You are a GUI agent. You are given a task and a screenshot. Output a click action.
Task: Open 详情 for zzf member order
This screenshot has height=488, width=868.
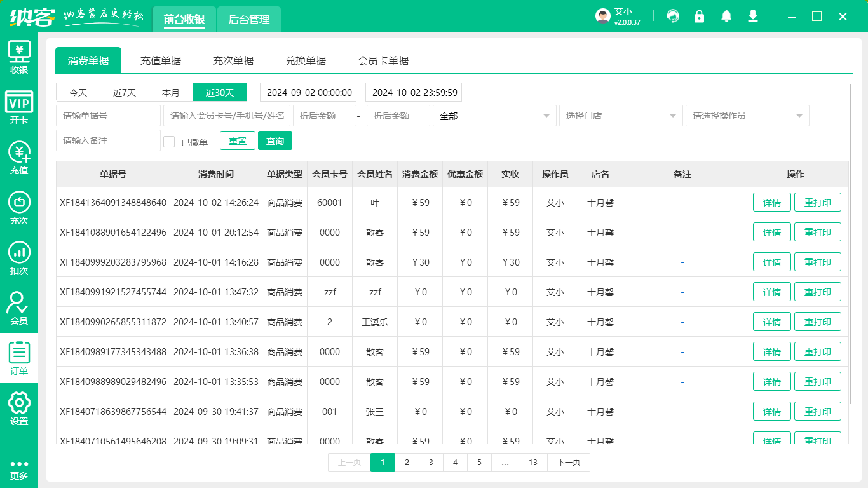(772, 292)
